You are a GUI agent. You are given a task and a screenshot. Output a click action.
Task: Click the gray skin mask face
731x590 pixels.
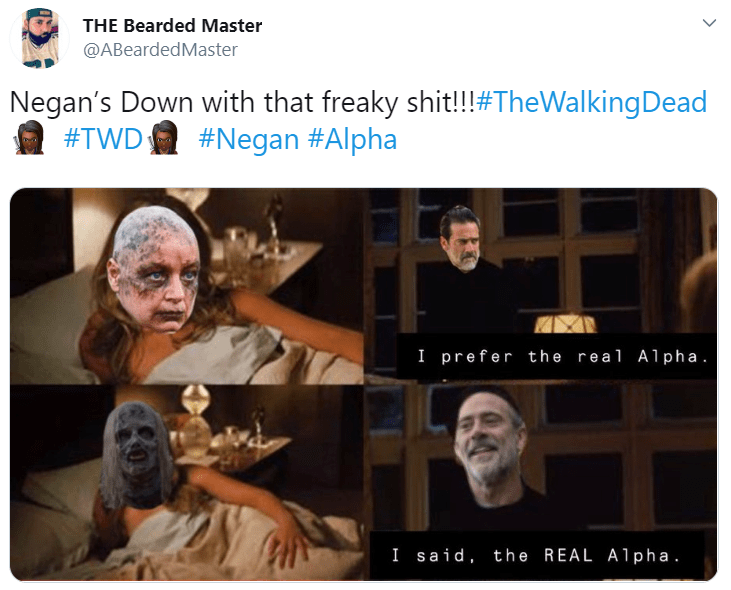137,455
